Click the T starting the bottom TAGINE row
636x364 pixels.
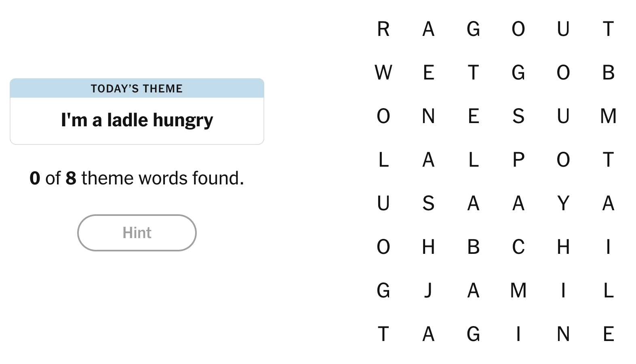pos(384,334)
